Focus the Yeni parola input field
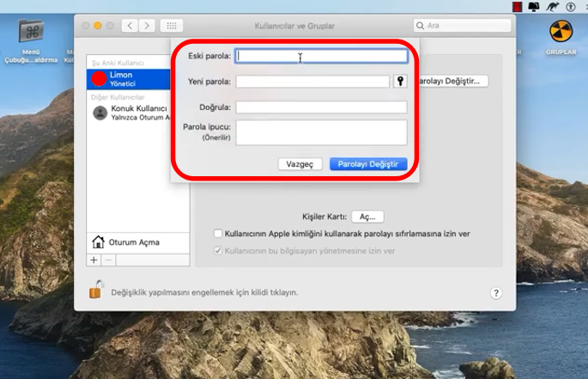 coord(312,82)
